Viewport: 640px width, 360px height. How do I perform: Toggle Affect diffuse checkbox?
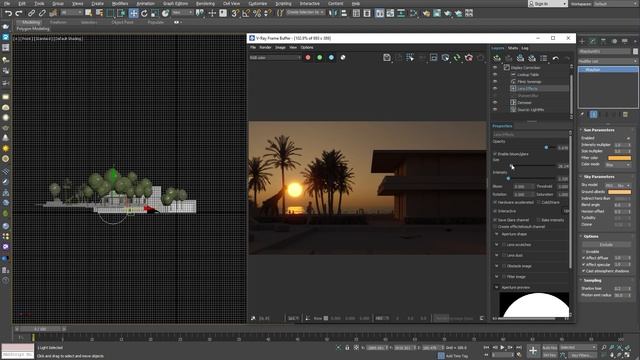(x=584, y=258)
